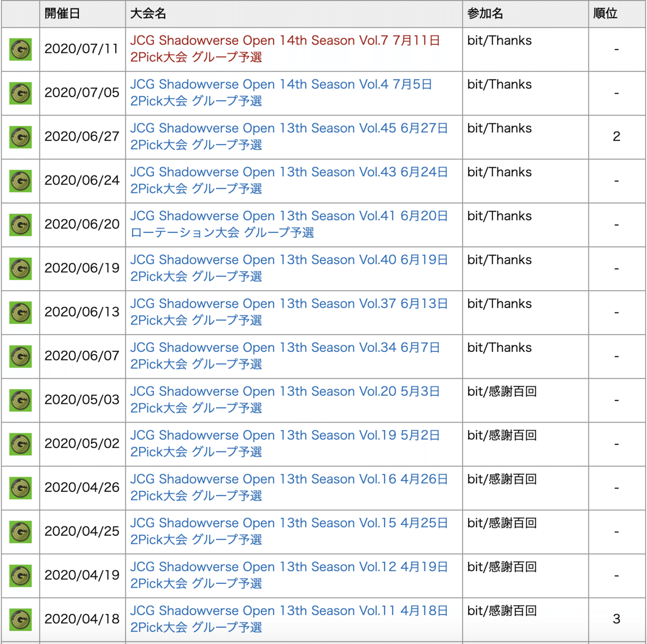This screenshot has height=644, width=647.
Task: Open 13th Season Vol.11 4月18日 tournament link
Action: pos(289,619)
